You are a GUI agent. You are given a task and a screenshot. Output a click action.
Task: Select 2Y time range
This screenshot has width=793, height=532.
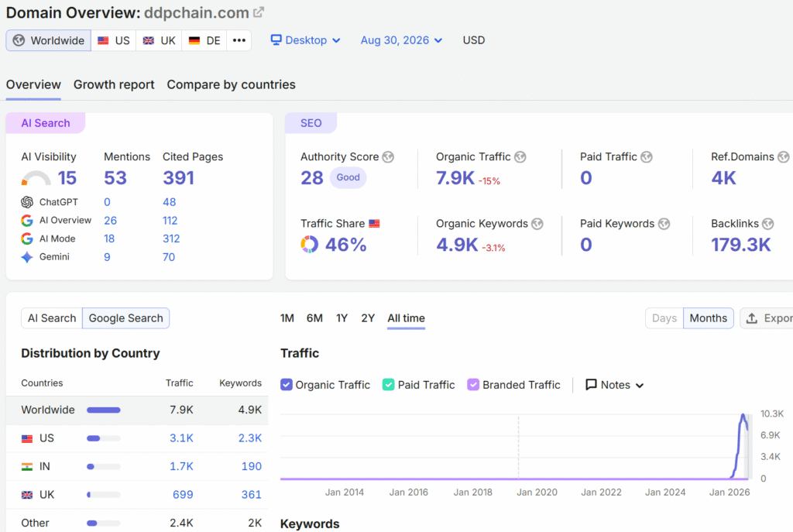(368, 318)
